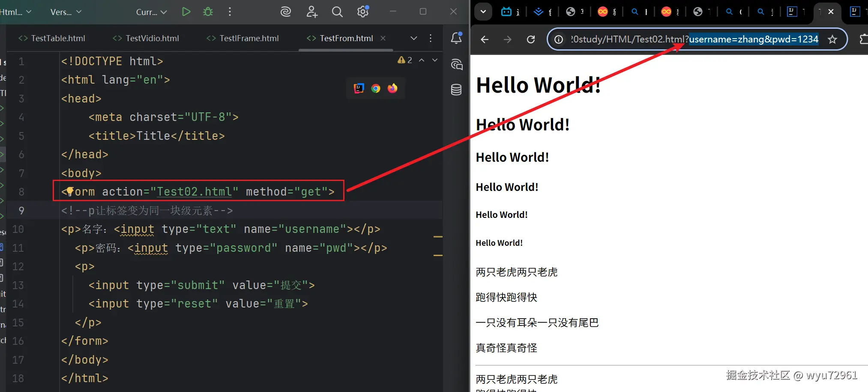Switch to TestIFrame.html tab
This screenshot has width=868, height=392.
[x=242, y=38]
